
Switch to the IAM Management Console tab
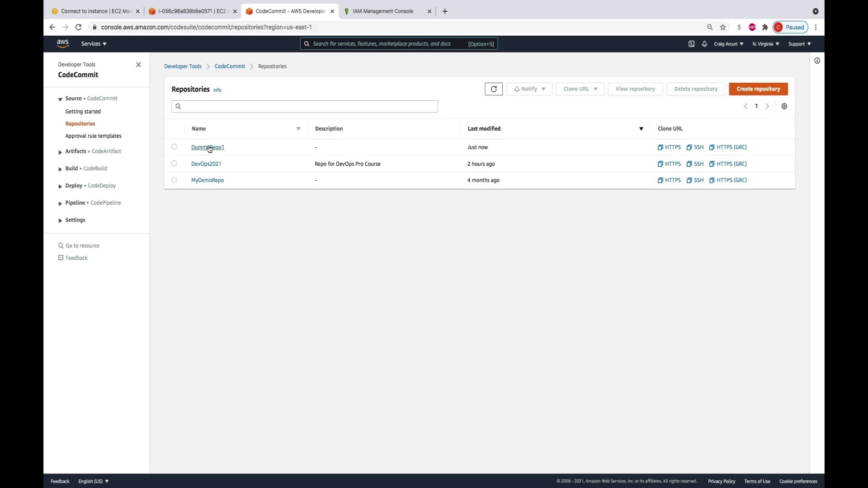pos(382,11)
